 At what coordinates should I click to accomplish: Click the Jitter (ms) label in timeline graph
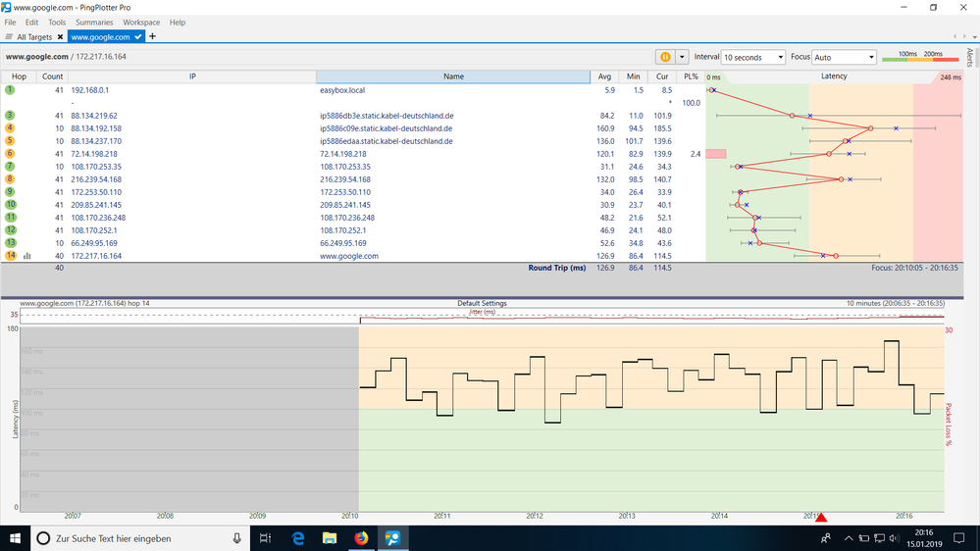pyautogui.click(x=482, y=312)
